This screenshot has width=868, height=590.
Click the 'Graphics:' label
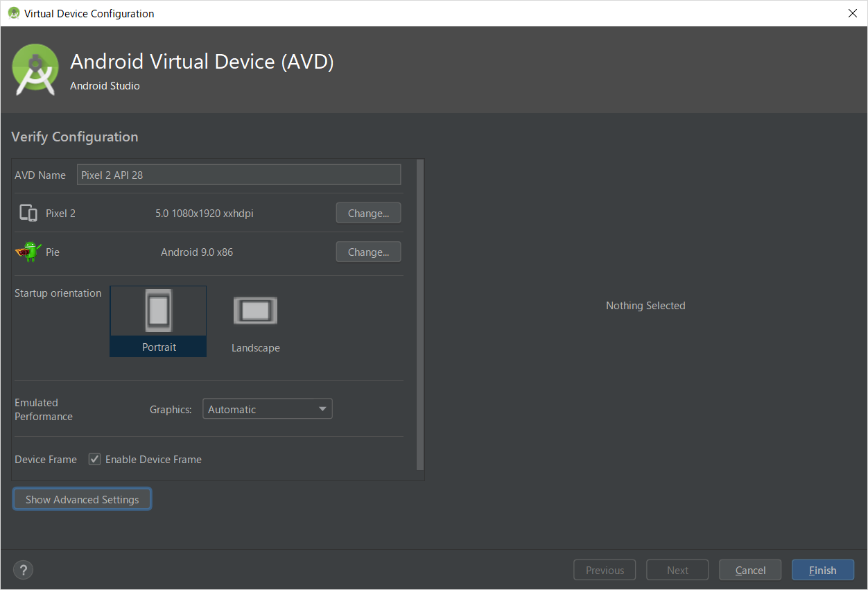click(171, 409)
